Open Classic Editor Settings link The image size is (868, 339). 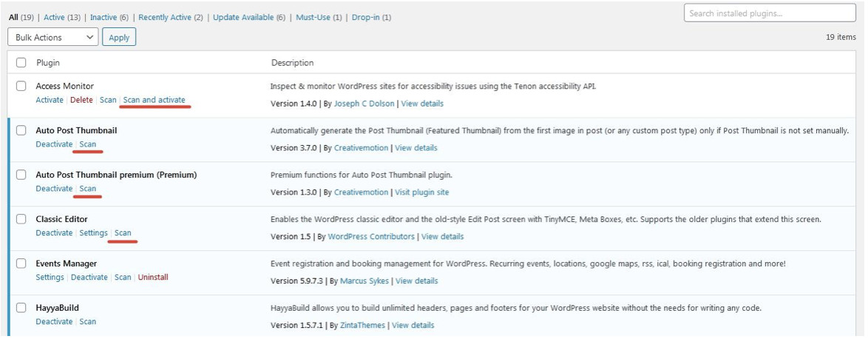coord(93,233)
